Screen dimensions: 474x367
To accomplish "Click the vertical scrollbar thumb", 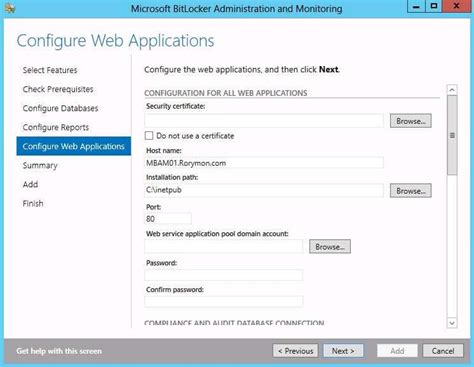I will coord(452,135).
